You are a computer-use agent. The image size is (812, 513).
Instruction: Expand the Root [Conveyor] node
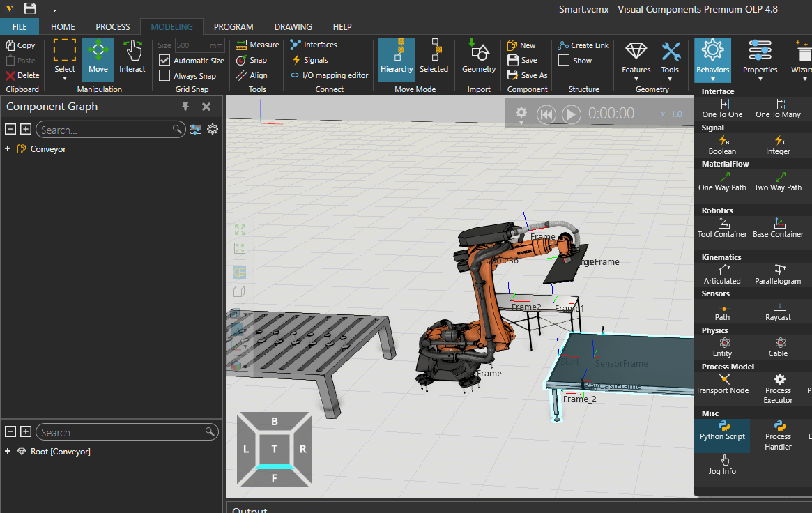(x=8, y=452)
